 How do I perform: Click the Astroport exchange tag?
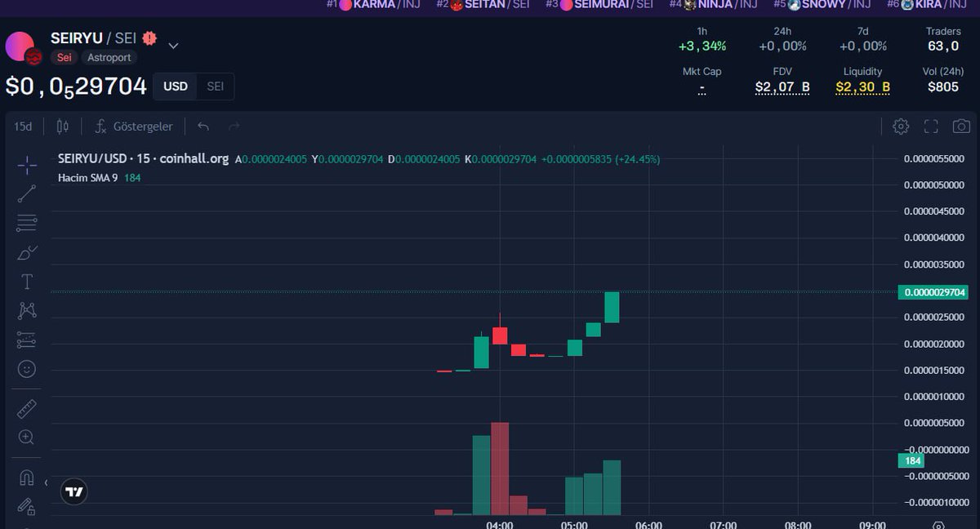tap(109, 58)
